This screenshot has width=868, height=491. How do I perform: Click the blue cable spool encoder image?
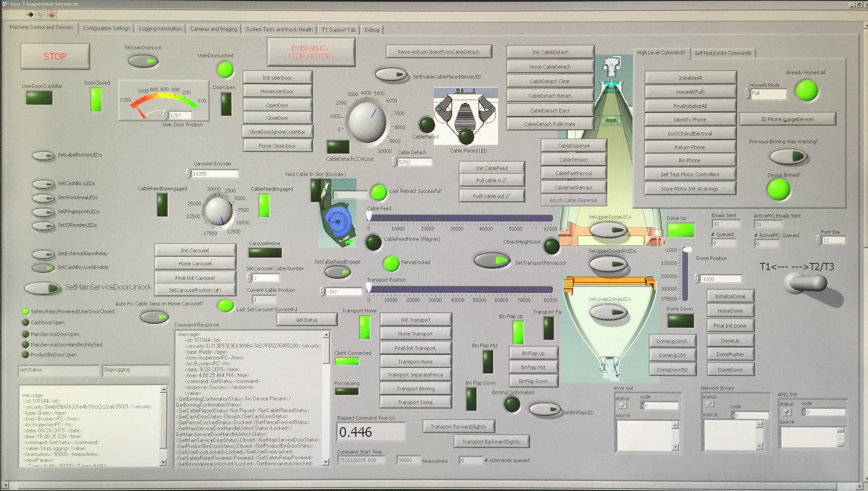338,221
